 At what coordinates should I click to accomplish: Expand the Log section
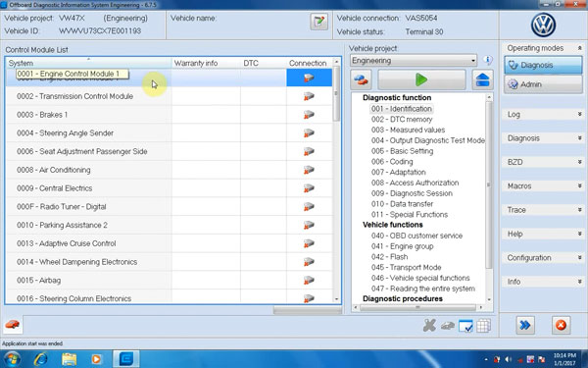pos(580,114)
